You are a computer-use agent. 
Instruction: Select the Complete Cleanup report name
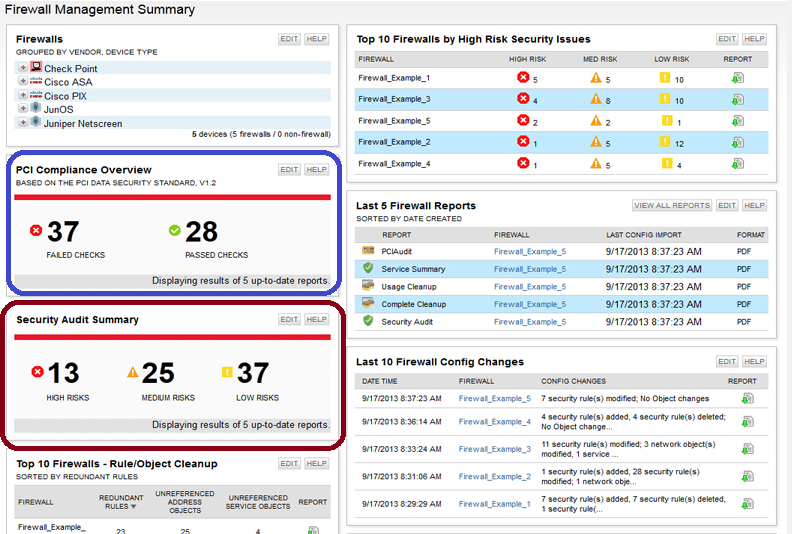pyautogui.click(x=414, y=304)
